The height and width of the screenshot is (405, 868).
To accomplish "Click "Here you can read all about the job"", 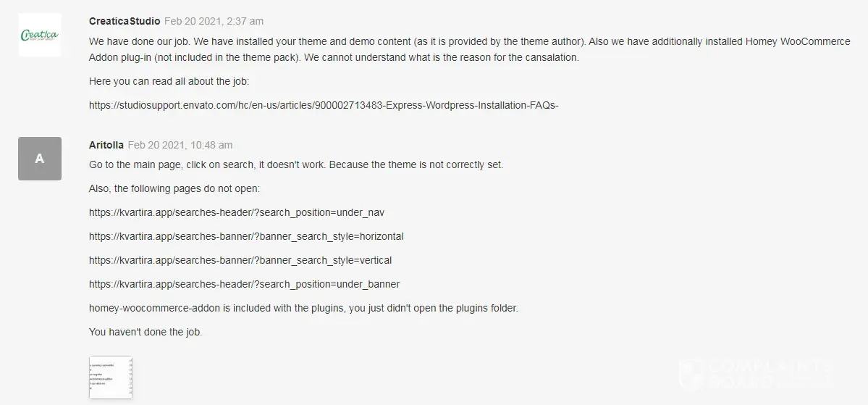I will (169, 81).
